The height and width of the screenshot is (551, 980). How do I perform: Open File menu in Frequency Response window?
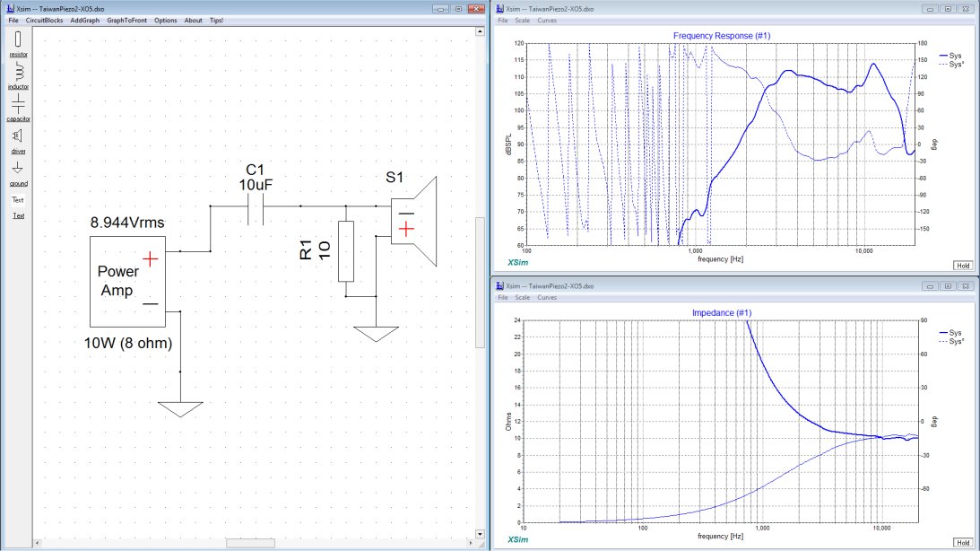point(502,20)
